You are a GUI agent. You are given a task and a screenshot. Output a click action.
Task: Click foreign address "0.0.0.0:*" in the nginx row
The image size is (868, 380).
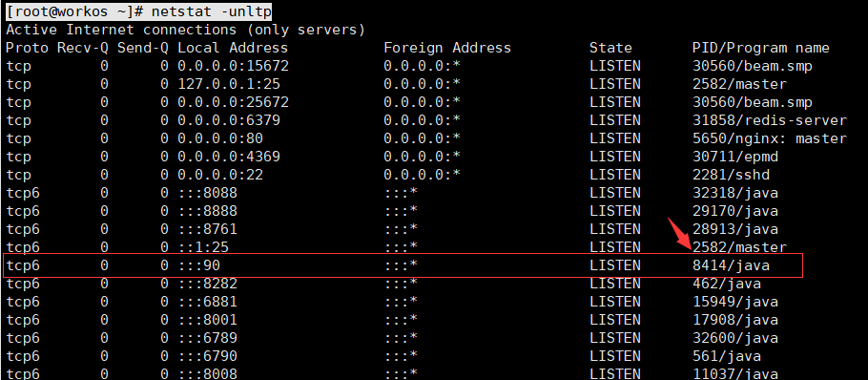click(422, 138)
